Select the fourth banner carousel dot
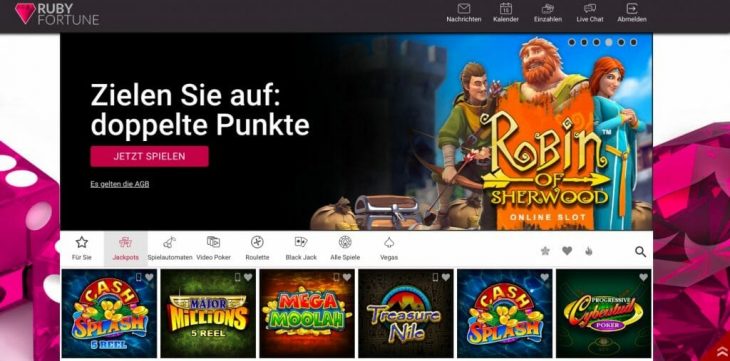The width and height of the screenshot is (730, 361). [x=608, y=42]
